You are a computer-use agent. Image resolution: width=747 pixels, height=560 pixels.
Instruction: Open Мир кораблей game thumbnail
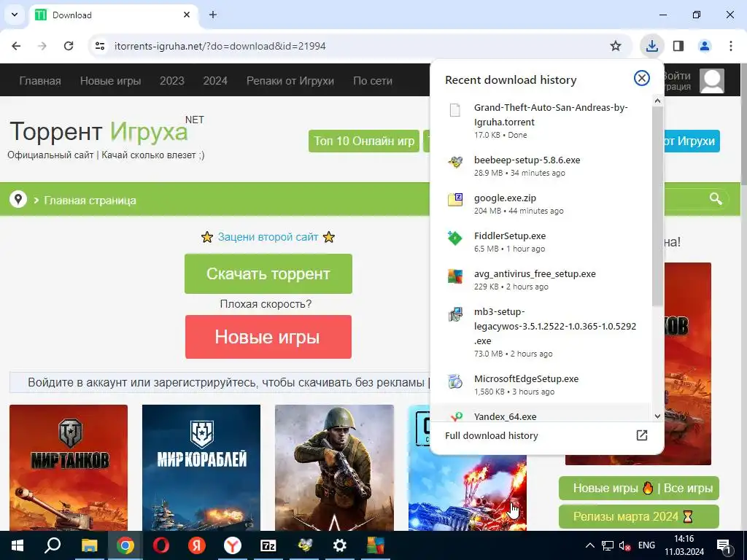[x=201, y=467]
